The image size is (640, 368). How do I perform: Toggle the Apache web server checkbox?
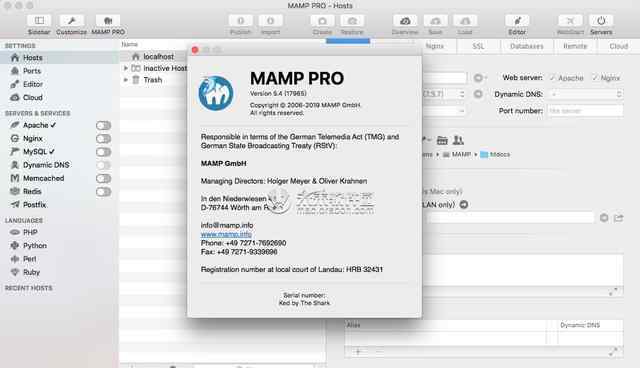point(553,78)
